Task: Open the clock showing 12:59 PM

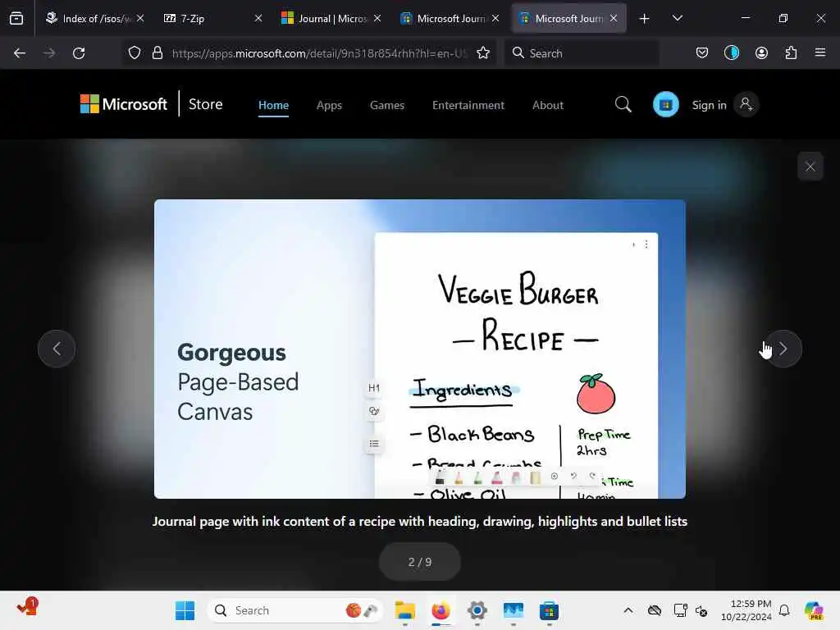Action: tap(746, 610)
